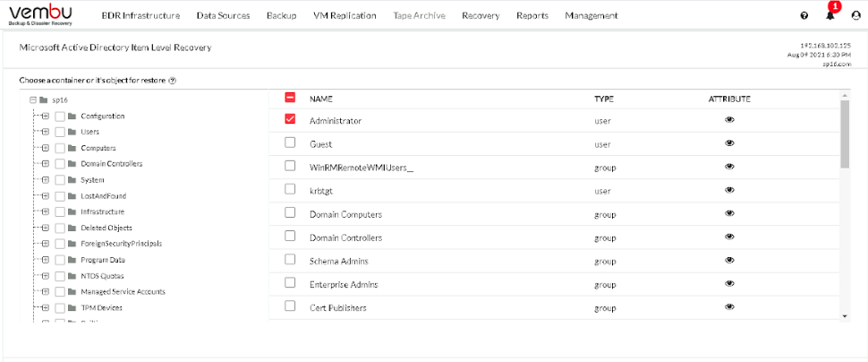Screen dimensions: 868x362
Task: Tick the Configuration tree checkbox
Action: pos(60,116)
